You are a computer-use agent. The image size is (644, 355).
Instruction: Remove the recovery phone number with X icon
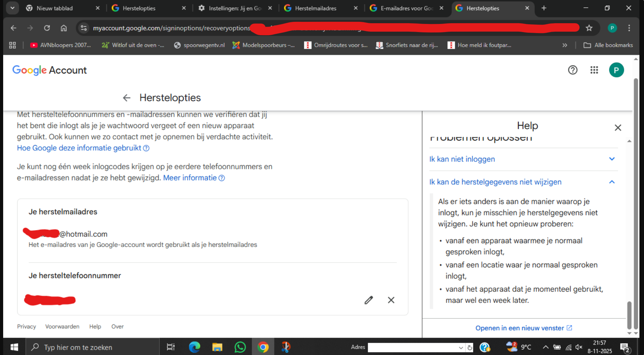(391, 300)
